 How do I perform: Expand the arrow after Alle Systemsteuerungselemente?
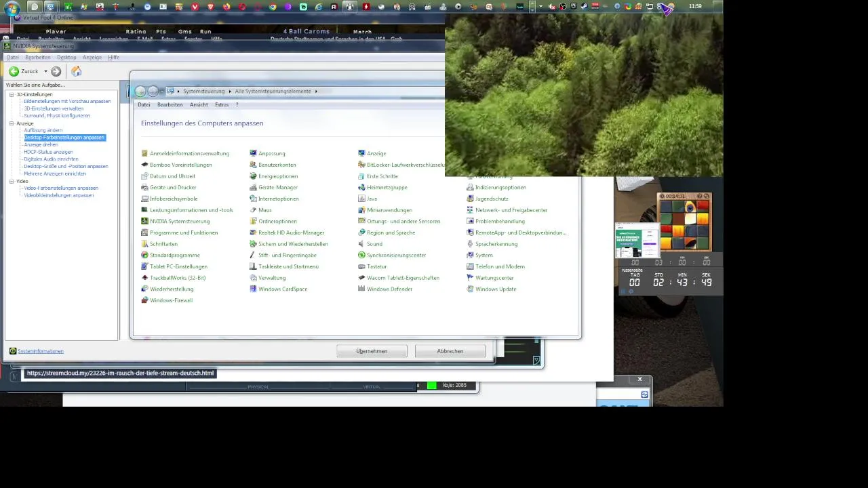click(x=316, y=91)
